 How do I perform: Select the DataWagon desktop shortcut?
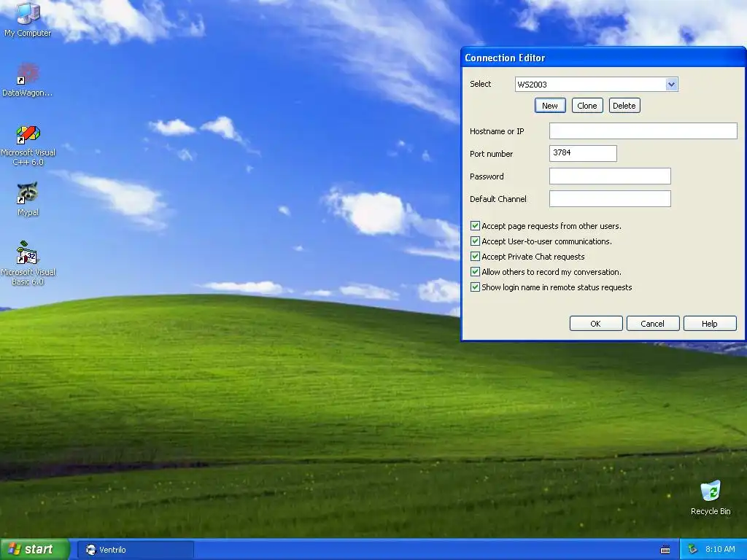click(28, 79)
